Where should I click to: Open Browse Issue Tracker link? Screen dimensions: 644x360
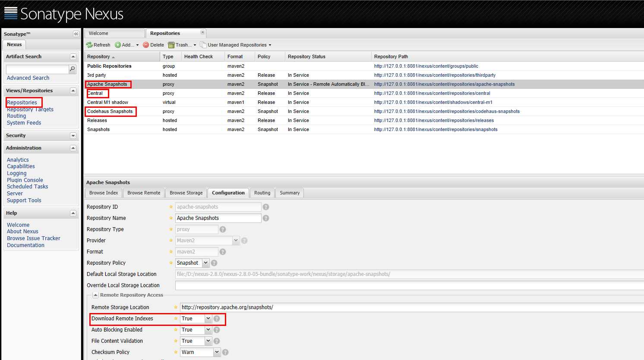pos(34,238)
